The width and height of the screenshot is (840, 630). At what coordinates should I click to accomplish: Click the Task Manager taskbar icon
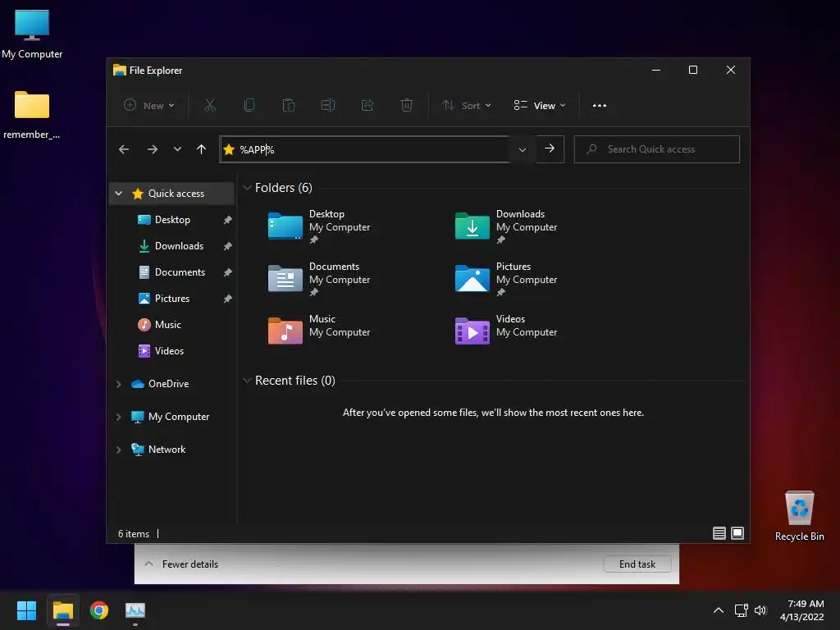tap(135, 610)
